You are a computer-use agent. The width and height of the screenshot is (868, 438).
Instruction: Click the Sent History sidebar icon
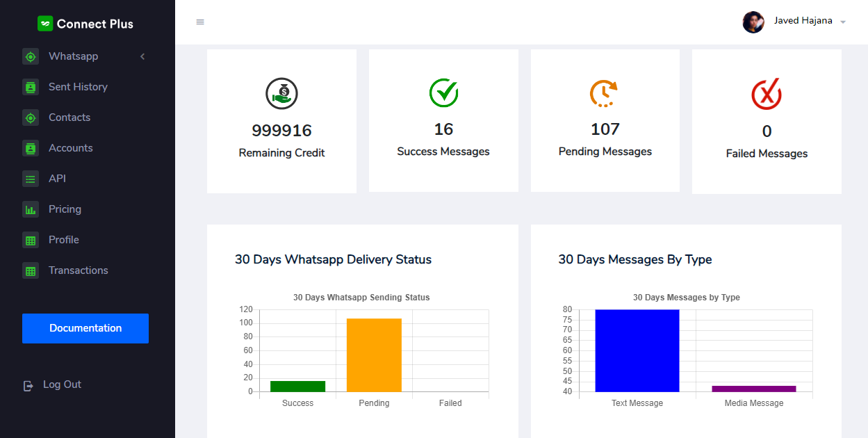tap(30, 87)
